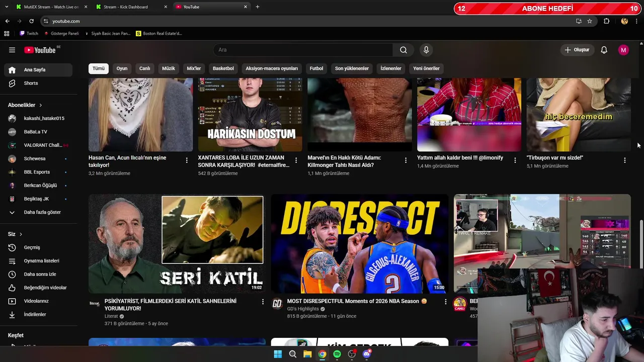Open BBL Esports subscription
The image size is (644, 362).
pyautogui.click(x=38, y=172)
